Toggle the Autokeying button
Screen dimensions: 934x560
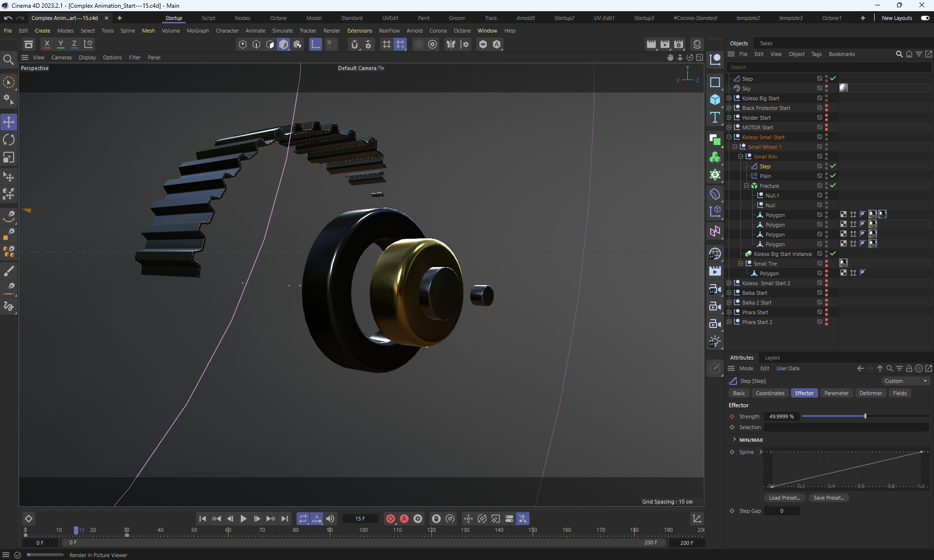[x=404, y=519]
